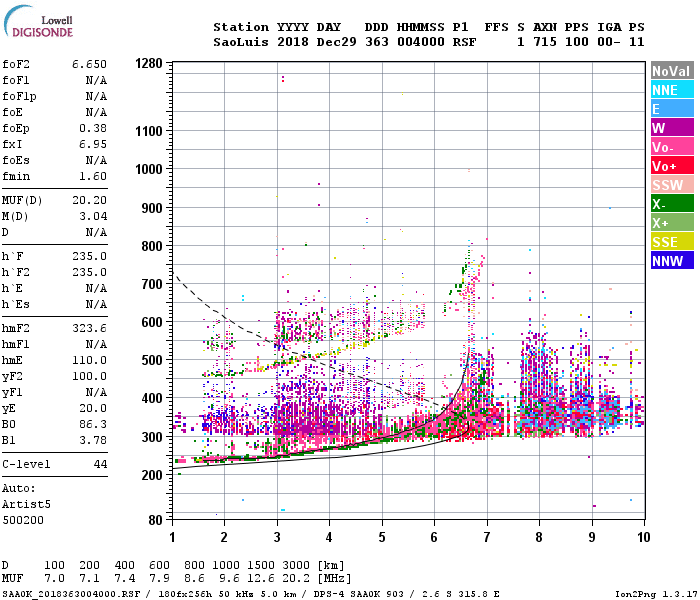The width and height of the screenshot is (700, 600).
Task: Click the B0 value 86.3
Action: click(x=93, y=424)
